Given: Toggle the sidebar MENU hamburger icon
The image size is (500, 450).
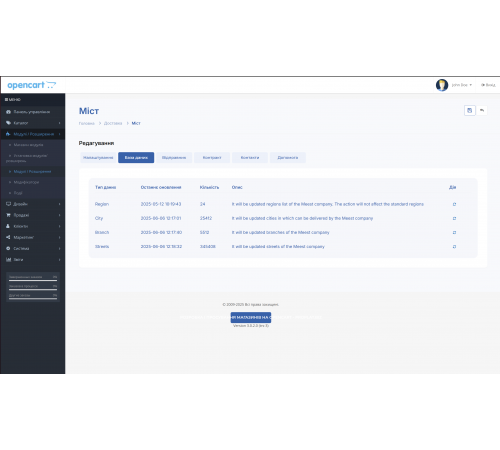Looking at the screenshot, I should click(6, 100).
